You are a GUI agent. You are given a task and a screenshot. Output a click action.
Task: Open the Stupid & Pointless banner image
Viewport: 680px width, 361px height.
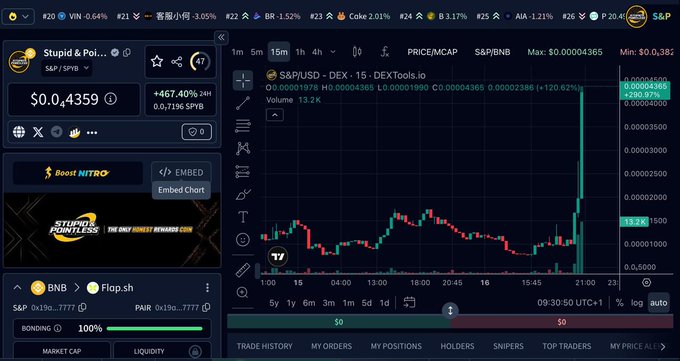click(x=112, y=230)
